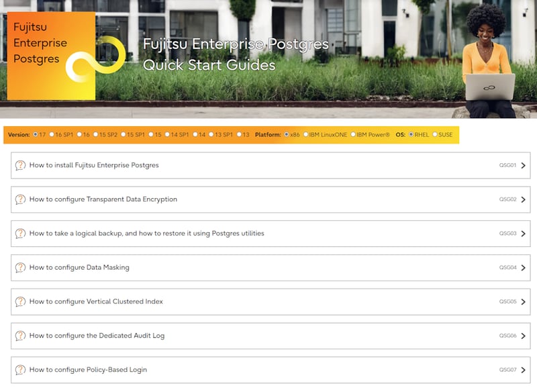Click the question icon beside Transparent Data Encryption

(20, 199)
